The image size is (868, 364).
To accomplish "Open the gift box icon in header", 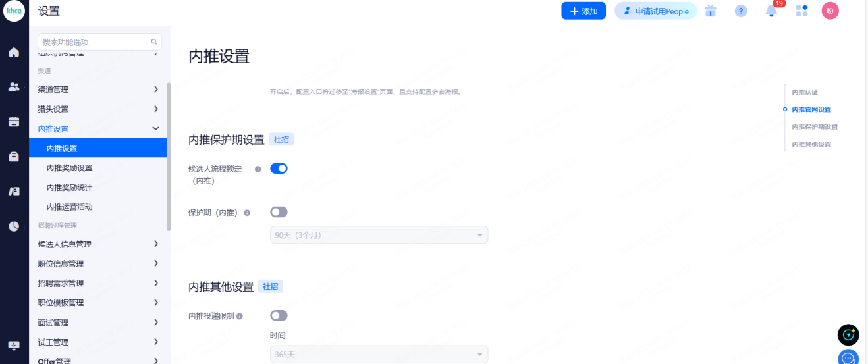I will [x=711, y=11].
